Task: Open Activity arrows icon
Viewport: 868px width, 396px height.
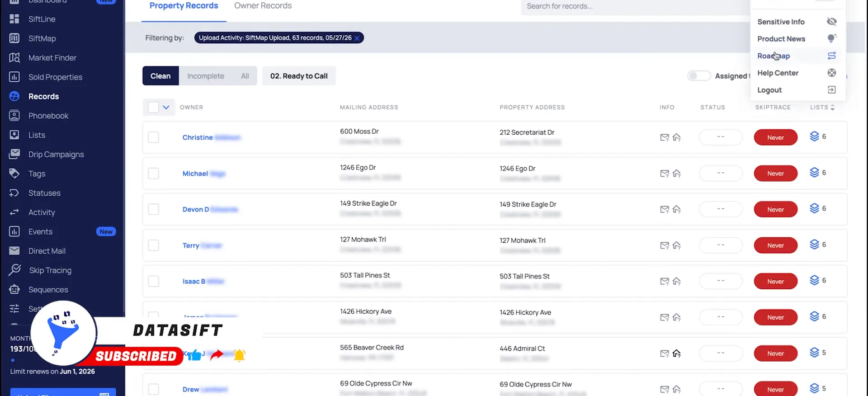Action: (14, 212)
